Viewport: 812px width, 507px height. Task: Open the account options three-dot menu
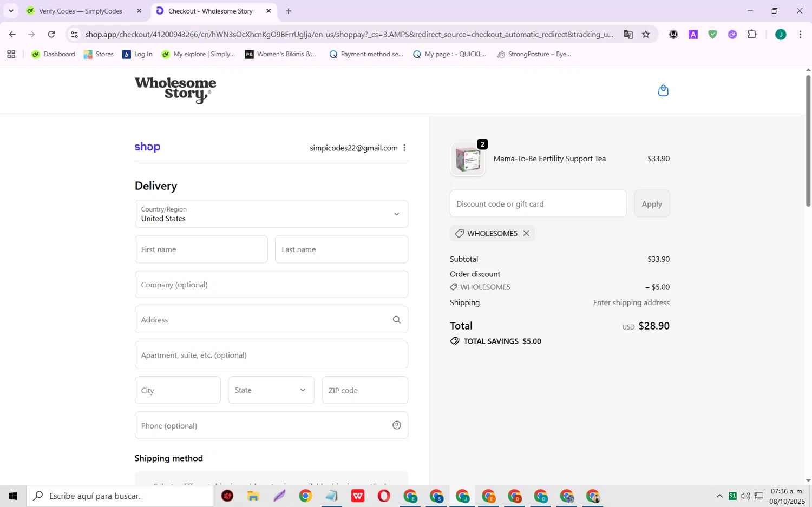coord(404,148)
